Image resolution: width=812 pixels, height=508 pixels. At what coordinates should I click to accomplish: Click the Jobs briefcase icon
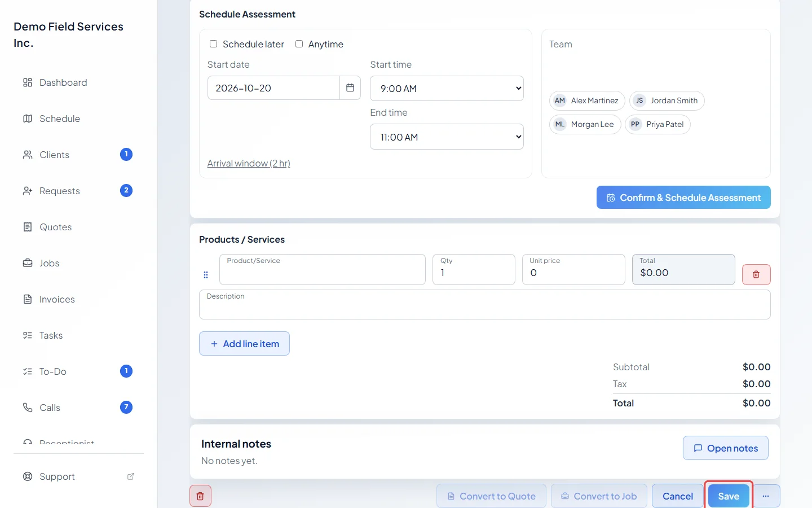click(28, 263)
